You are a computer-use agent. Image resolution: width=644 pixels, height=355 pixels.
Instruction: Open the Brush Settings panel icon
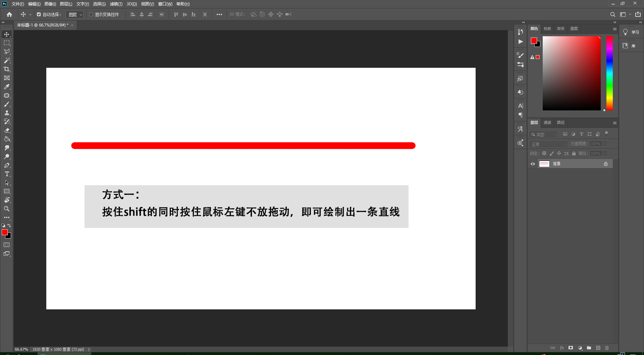(x=521, y=55)
